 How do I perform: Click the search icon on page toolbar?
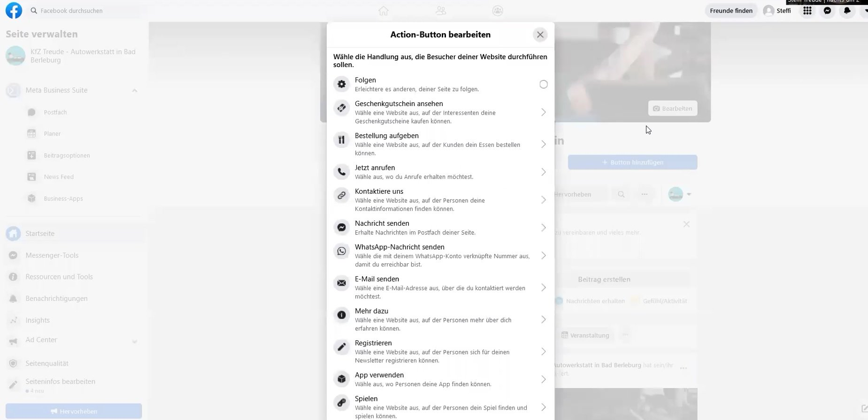tap(621, 194)
